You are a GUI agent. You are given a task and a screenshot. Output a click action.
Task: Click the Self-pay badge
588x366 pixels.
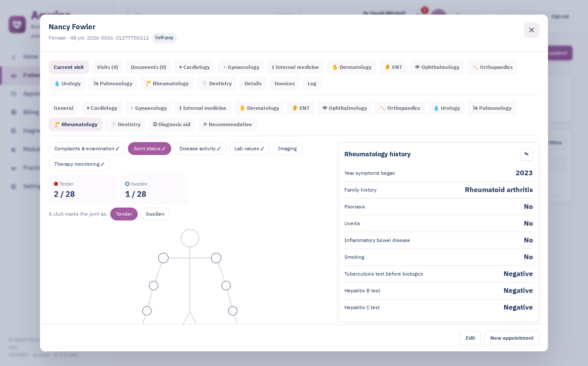(164, 38)
